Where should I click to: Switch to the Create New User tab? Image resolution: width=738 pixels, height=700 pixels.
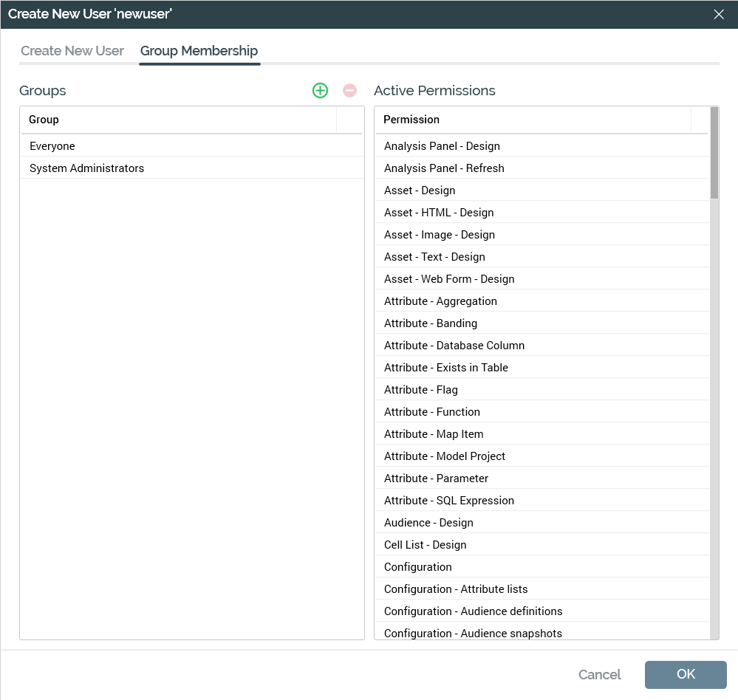(72, 51)
